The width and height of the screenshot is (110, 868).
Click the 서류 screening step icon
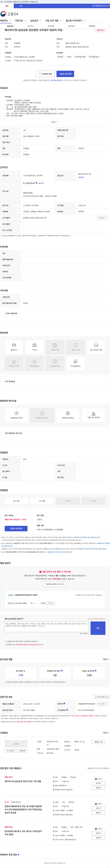point(16,501)
